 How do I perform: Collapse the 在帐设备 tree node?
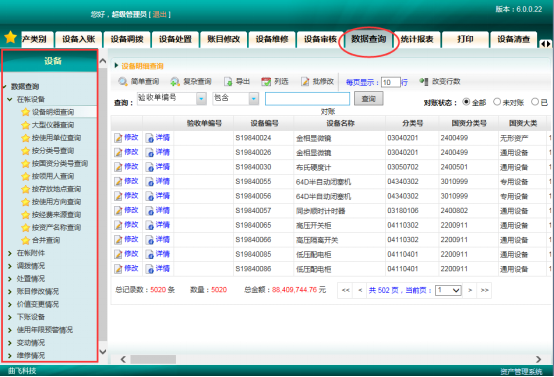[x=10, y=99]
